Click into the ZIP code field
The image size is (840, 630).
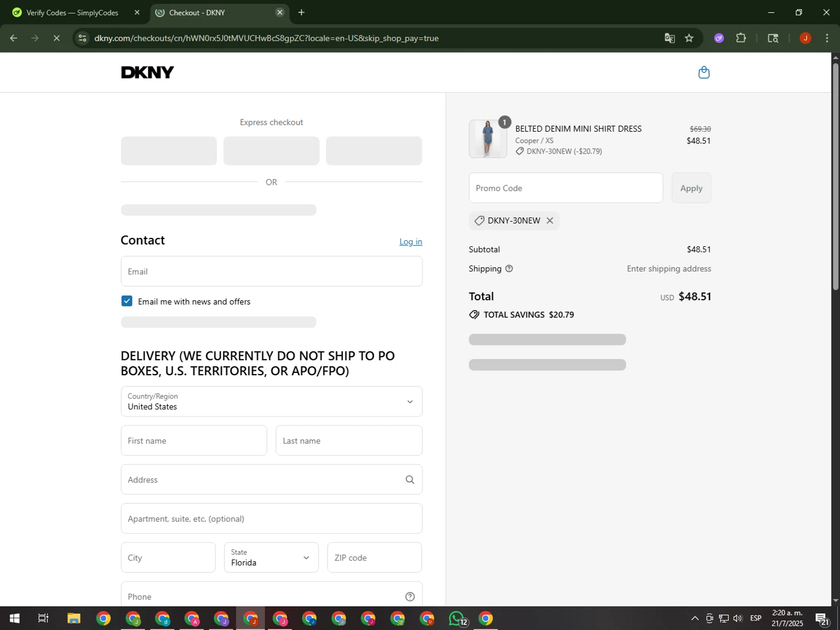click(375, 558)
